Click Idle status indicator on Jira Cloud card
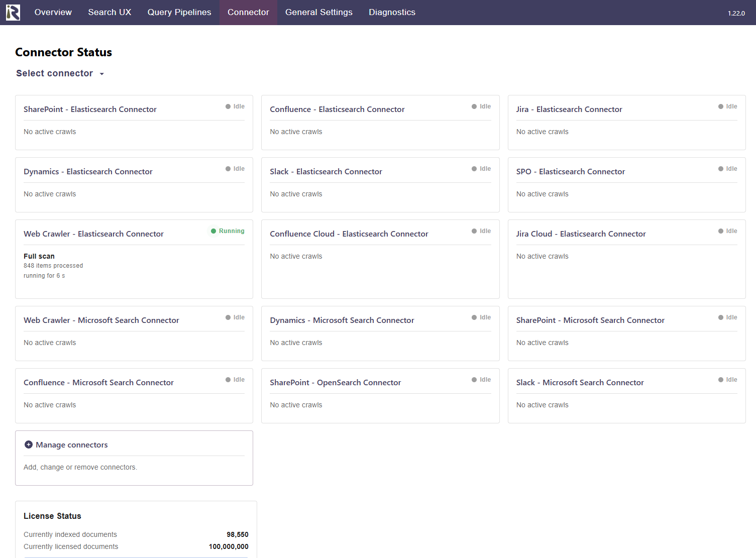The image size is (756, 558). tap(728, 231)
